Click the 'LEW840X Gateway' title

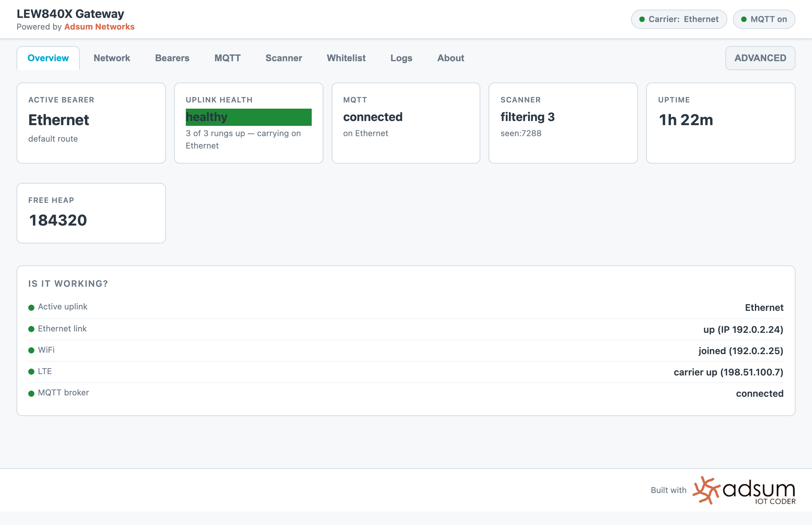(x=71, y=14)
